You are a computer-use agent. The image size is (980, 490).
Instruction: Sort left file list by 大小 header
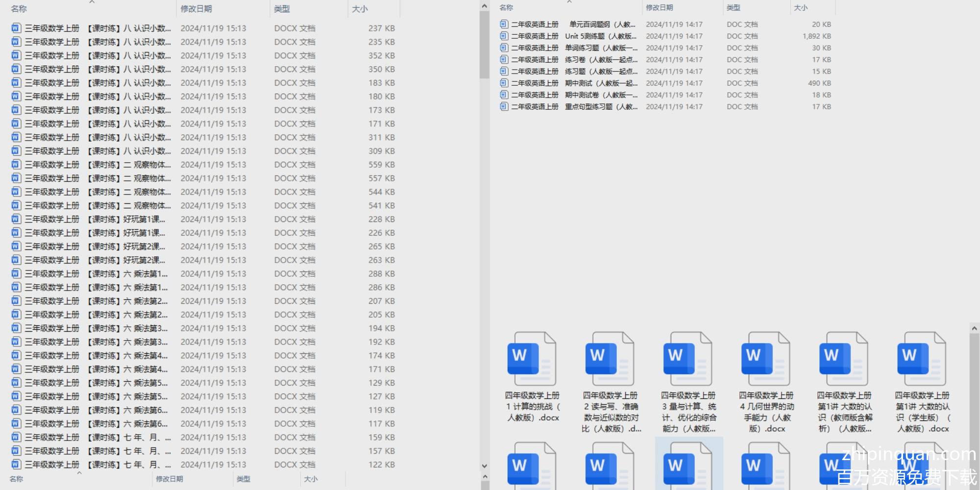click(x=360, y=9)
